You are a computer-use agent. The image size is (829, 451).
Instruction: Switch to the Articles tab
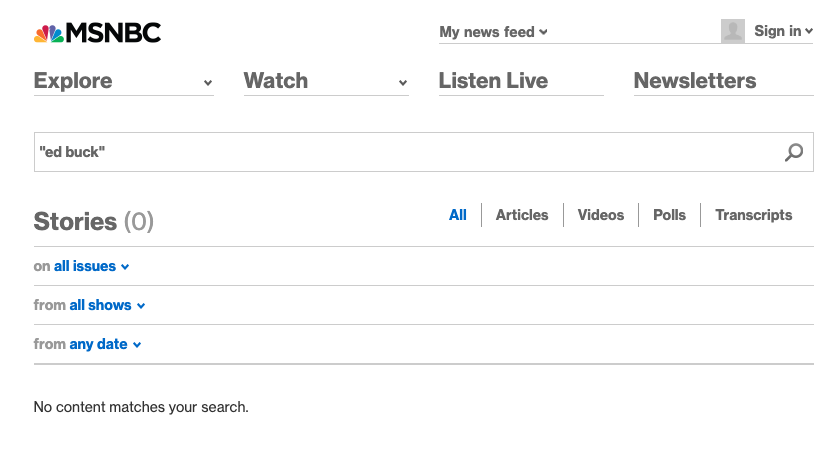pos(522,215)
